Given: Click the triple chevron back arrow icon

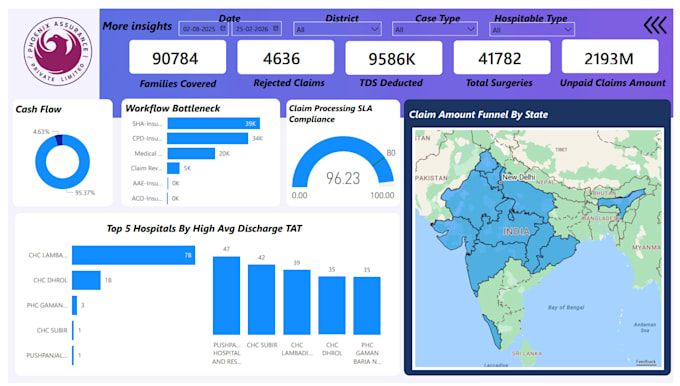Looking at the screenshot, I should [x=654, y=25].
